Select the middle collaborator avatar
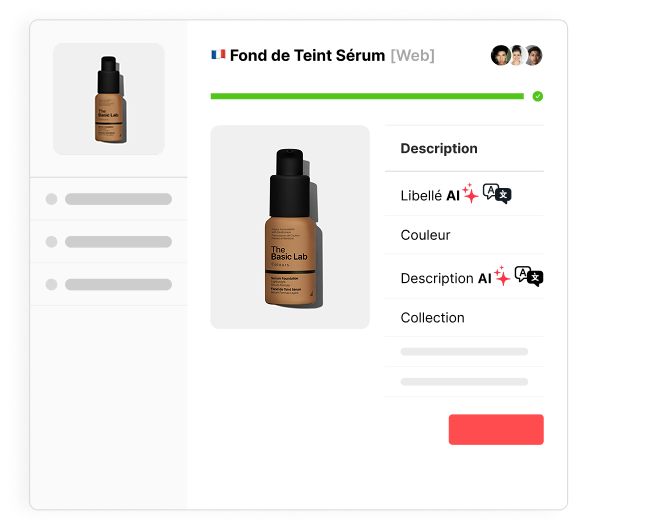The image size is (645, 530). pyautogui.click(x=517, y=55)
